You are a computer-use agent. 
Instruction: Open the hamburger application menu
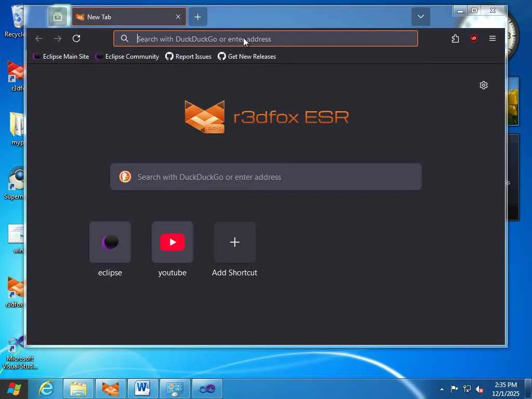[493, 38]
